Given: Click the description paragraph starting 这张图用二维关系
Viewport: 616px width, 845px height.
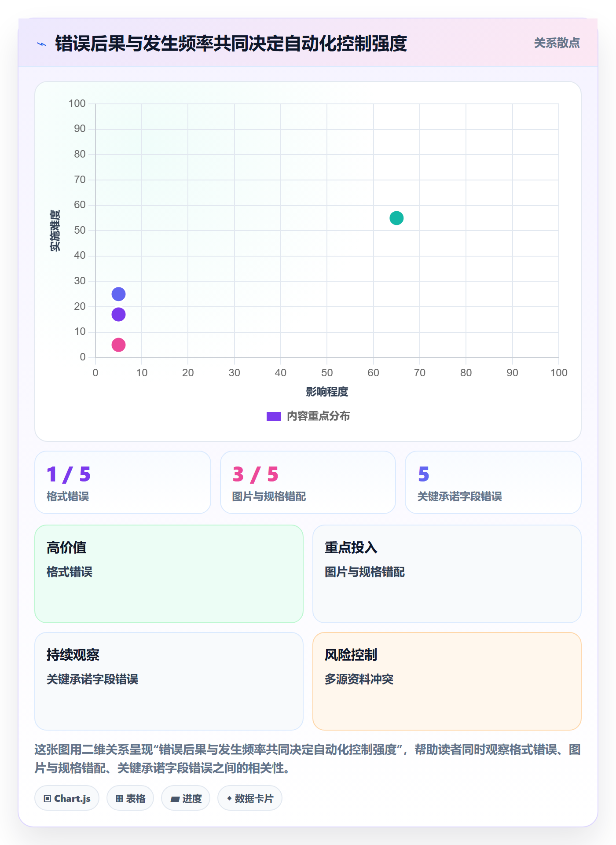Looking at the screenshot, I should [308, 759].
